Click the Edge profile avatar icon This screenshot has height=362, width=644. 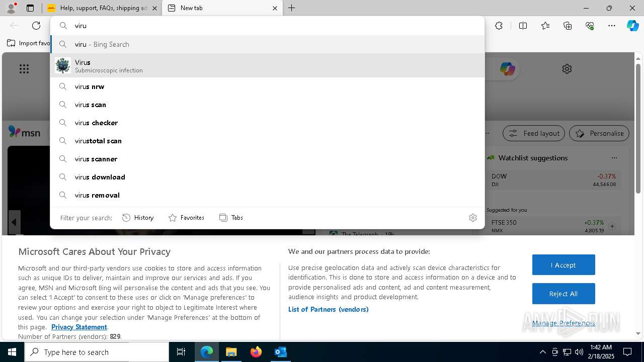(11, 8)
